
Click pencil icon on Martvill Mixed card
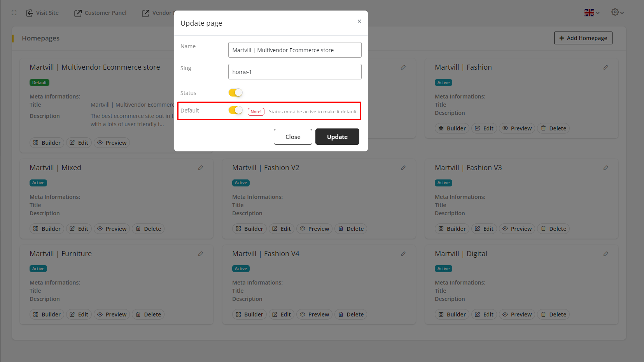pyautogui.click(x=200, y=168)
